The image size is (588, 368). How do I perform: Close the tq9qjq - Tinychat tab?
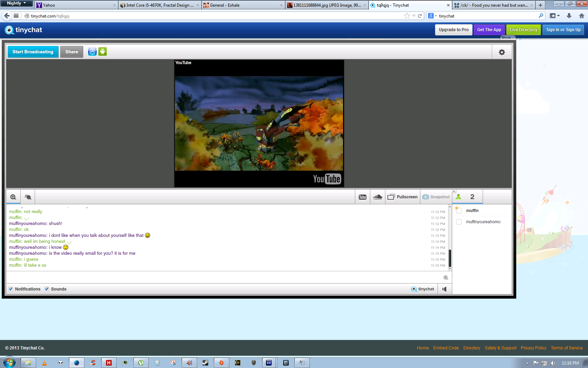[448, 5]
